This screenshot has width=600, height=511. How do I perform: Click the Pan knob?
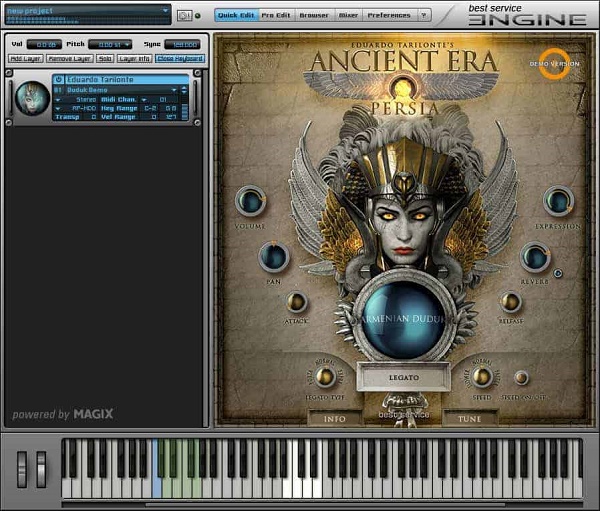click(274, 258)
